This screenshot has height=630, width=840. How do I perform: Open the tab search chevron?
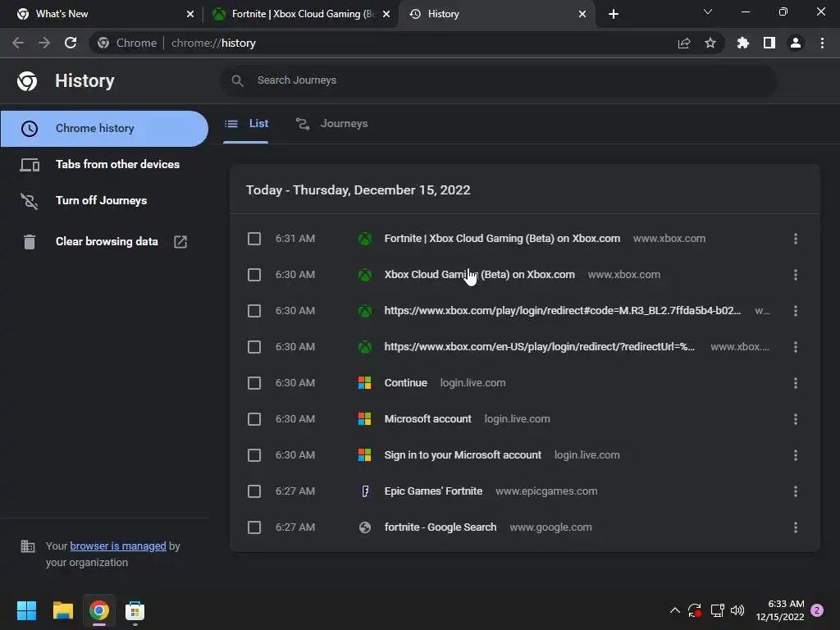708,11
